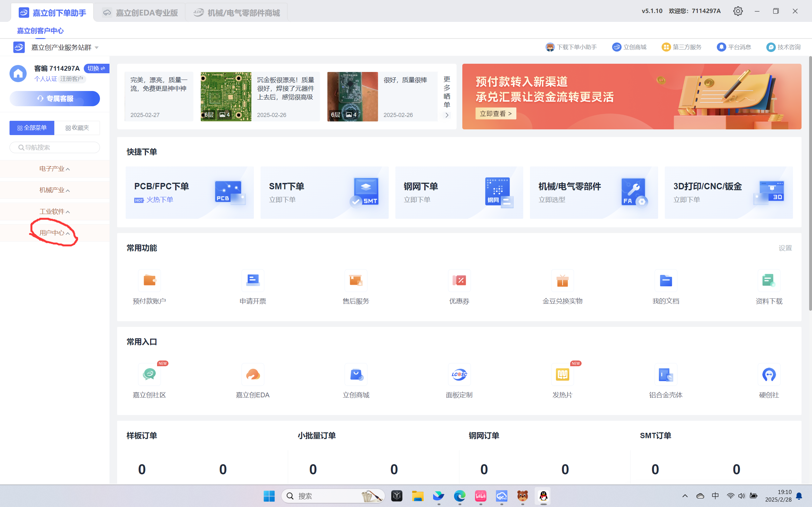Expand the 工业软件 menu section
The height and width of the screenshot is (507, 812).
tap(55, 211)
